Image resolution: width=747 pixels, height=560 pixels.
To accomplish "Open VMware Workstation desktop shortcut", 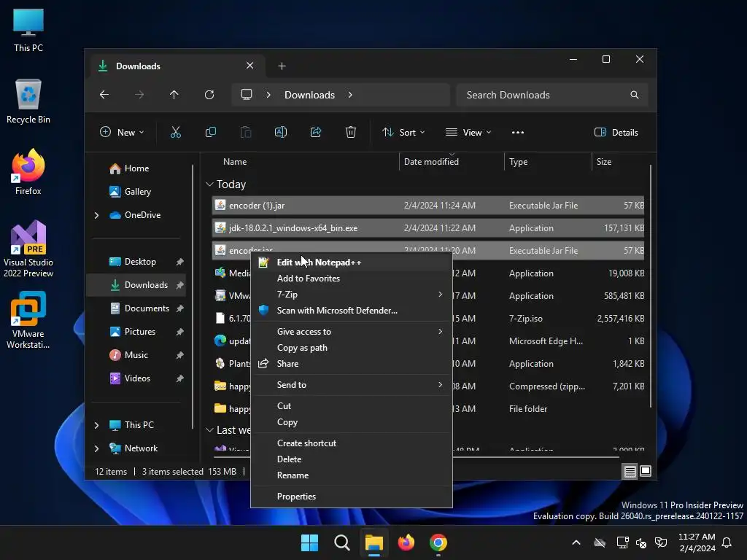I will [x=28, y=320].
